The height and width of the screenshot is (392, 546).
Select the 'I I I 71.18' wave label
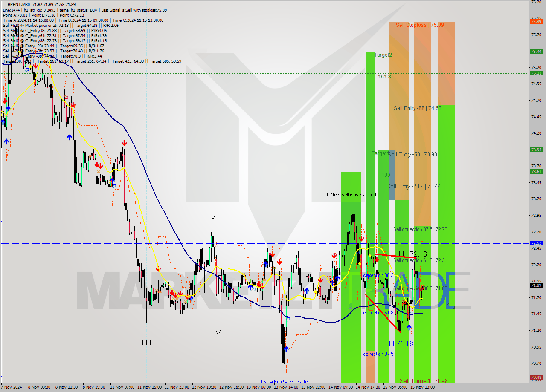pos(399,343)
